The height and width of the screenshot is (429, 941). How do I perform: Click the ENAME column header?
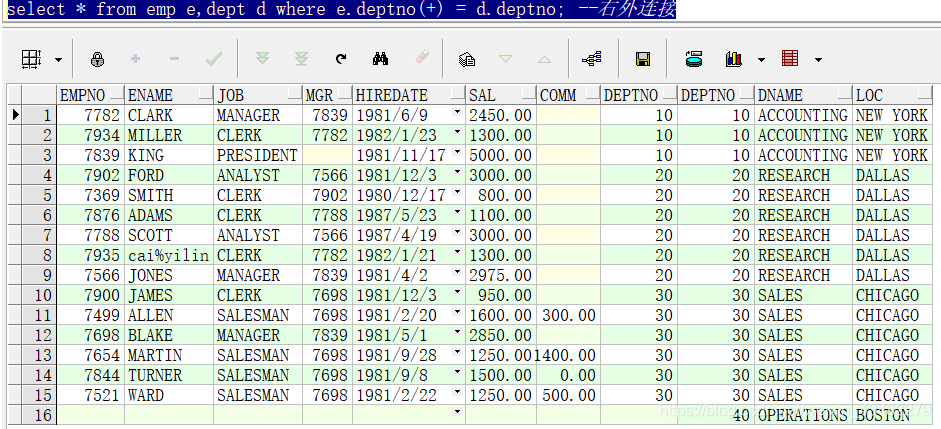point(169,95)
